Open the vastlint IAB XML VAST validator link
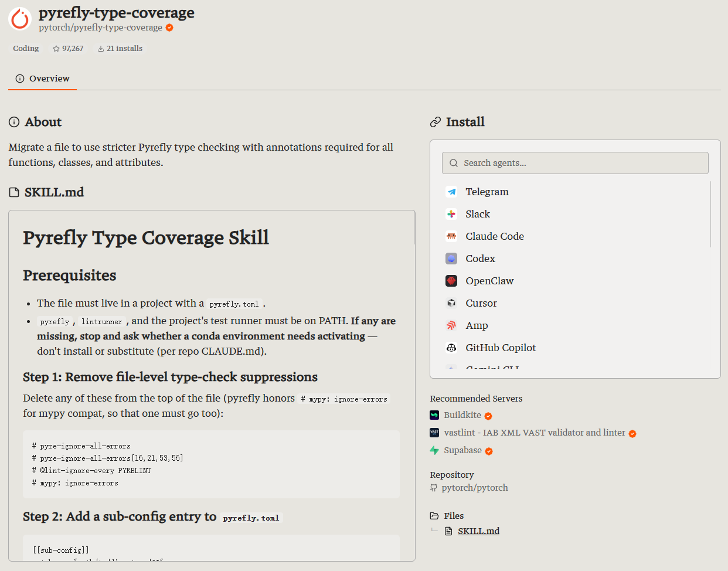728x571 pixels. (535, 433)
